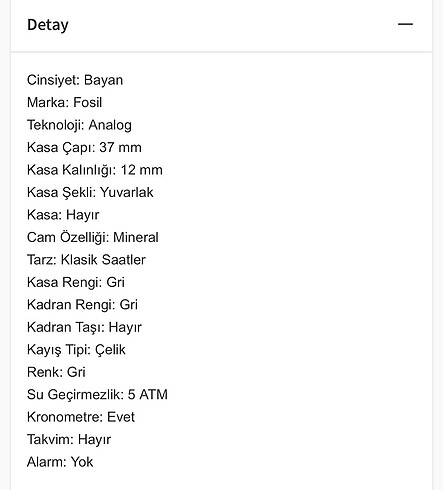Select Kayış Tipi: Çelik entry
This screenshot has height=490, width=443.
point(76,350)
